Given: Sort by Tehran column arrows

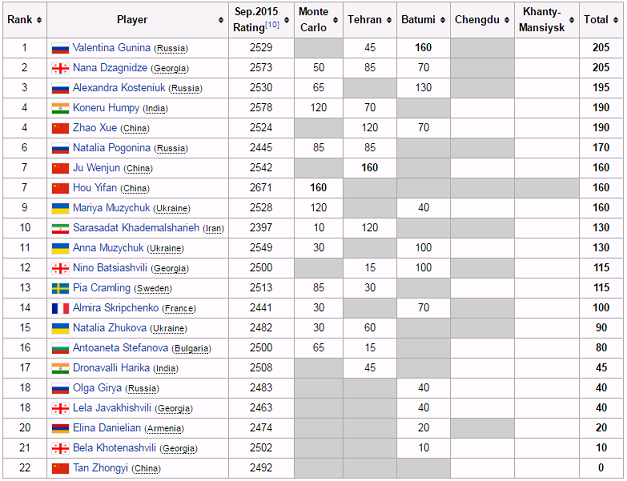Looking at the screenshot, I should click(x=389, y=20).
